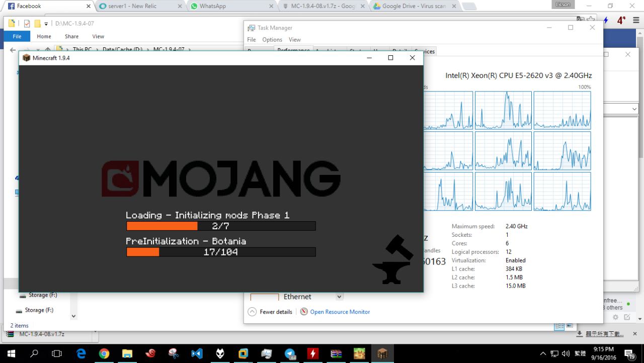Open the View ribbon tab in Explorer
The image size is (644, 363).
pyautogui.click(x=98, y=36)
